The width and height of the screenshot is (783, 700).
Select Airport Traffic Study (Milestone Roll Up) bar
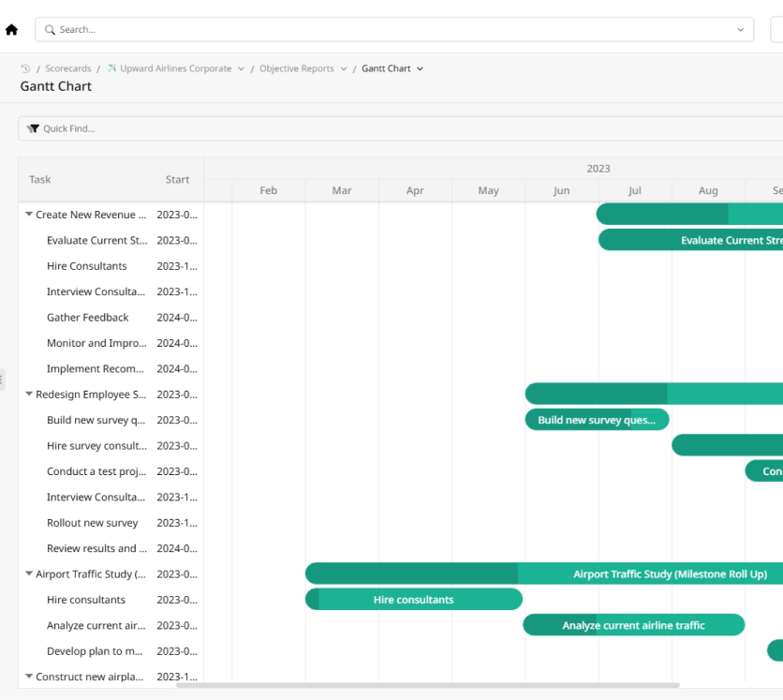click(544, 573)
